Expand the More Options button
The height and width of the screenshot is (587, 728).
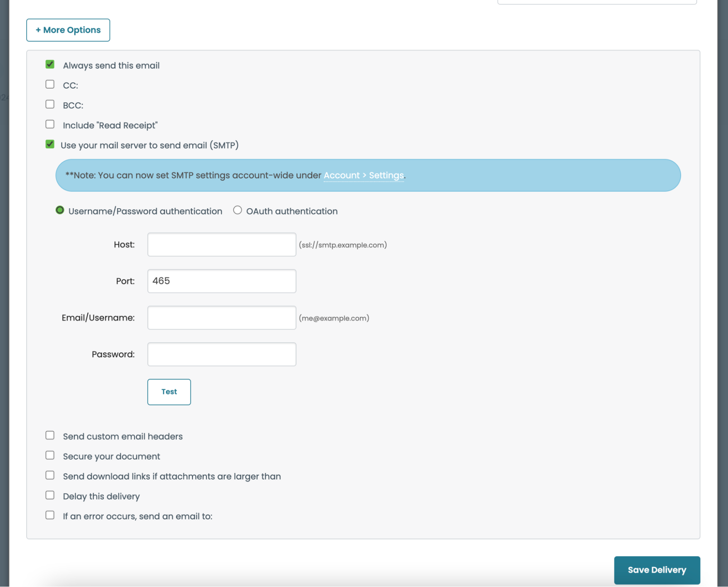point(68,30)
